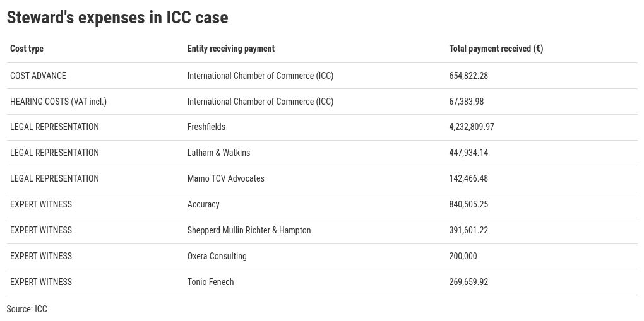Select the HEARING COSTS (VAT incl.) cell
The image size is (644, 321).
tap(58, 102)
